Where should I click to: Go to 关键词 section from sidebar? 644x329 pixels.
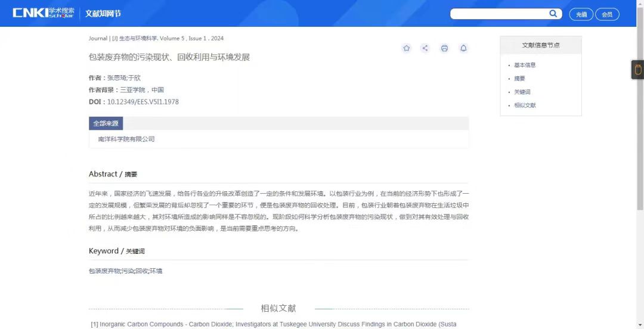click(x=522, y=92)
